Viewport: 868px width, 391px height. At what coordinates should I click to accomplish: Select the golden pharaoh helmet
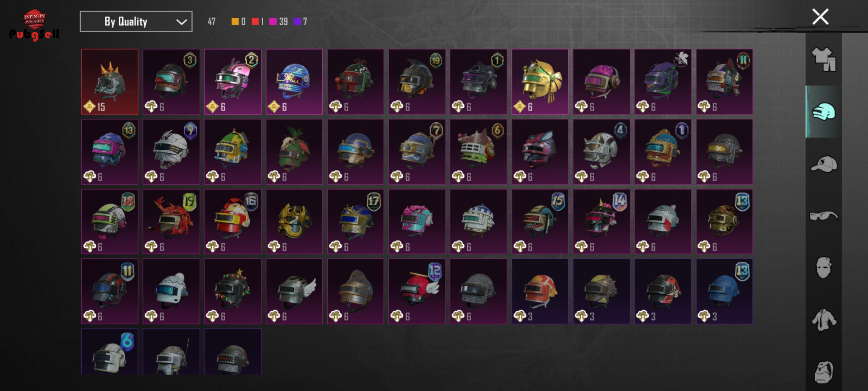click(540, 82)
